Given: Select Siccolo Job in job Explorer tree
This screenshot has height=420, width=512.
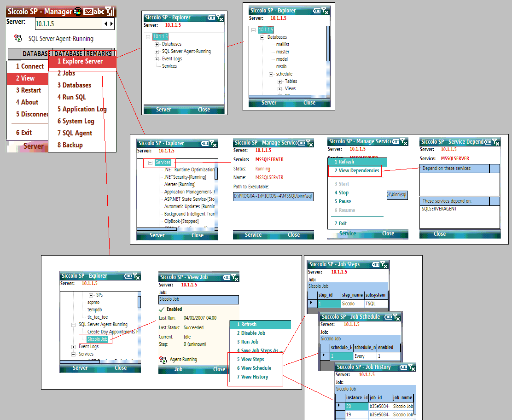Looking at the screenshot, I should [x=97, y=339].
